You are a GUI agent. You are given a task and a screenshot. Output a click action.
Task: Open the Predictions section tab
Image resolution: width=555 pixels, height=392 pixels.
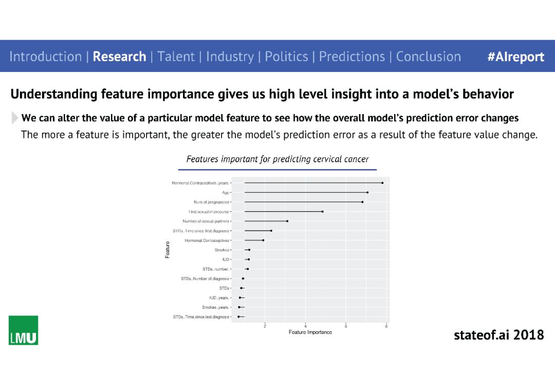352,57
